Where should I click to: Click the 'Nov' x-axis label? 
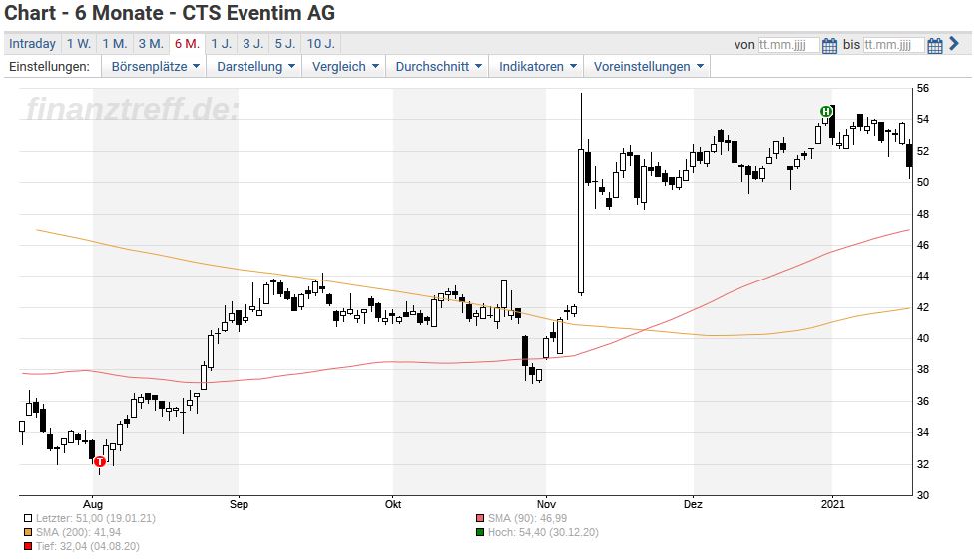546,504
